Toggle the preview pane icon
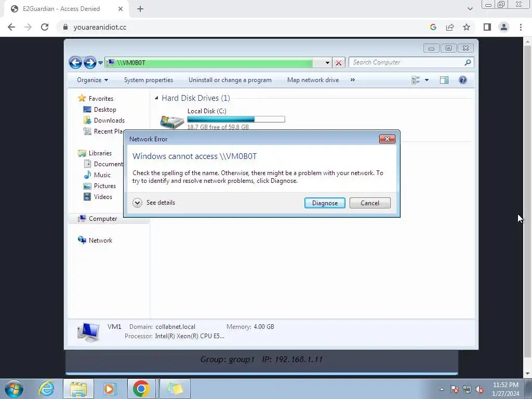The height and width of the screenshot is (399, 532). pos(444,80)
